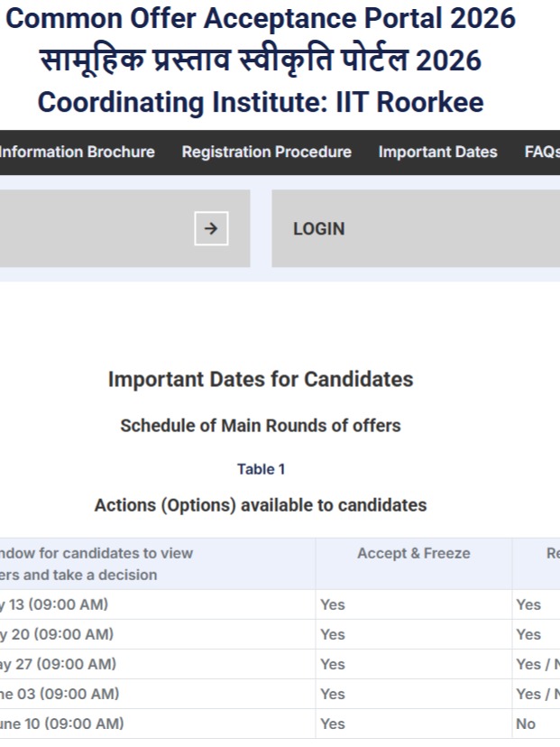Screen dimensions: 560x747
Task: Click Actions (Options) available to candidates heading
Action: [x=261, y=505]
